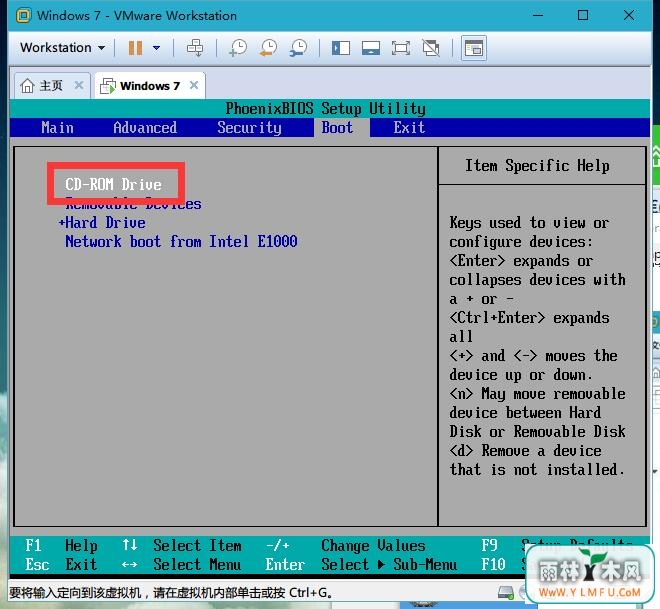Open the Exit BIOS menu
The height and width of the screenshot is (609, 660).
[409, 128]
